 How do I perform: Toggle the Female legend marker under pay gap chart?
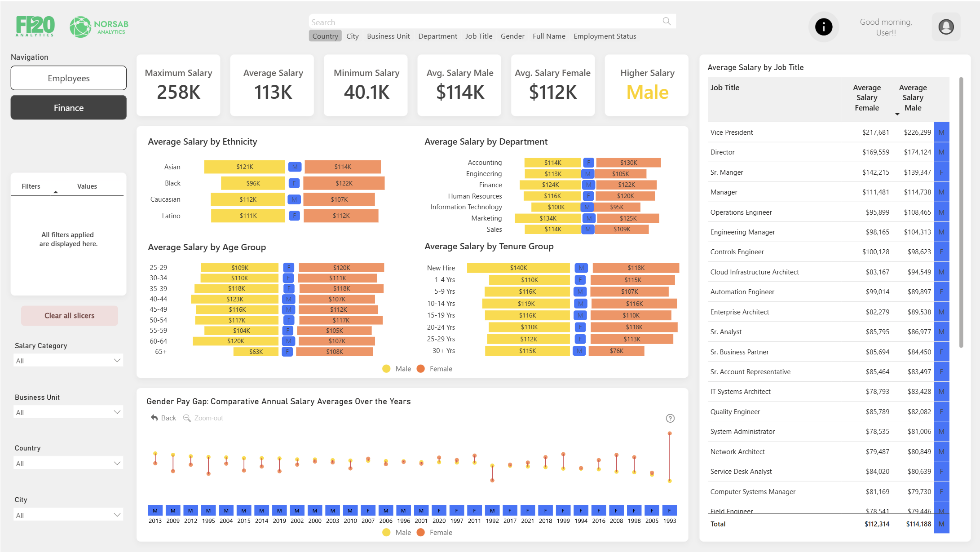[421, 532]
